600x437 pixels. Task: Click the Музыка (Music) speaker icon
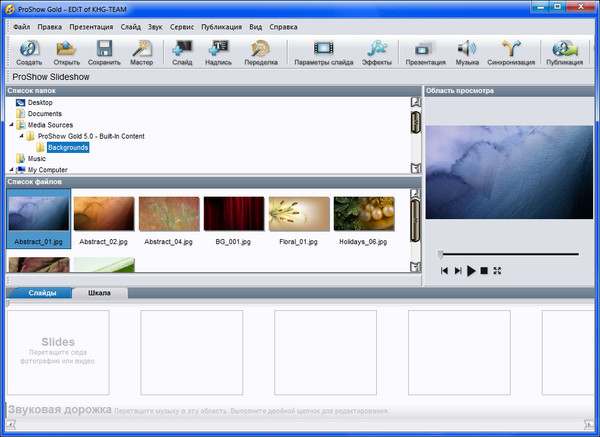[467, 48]
